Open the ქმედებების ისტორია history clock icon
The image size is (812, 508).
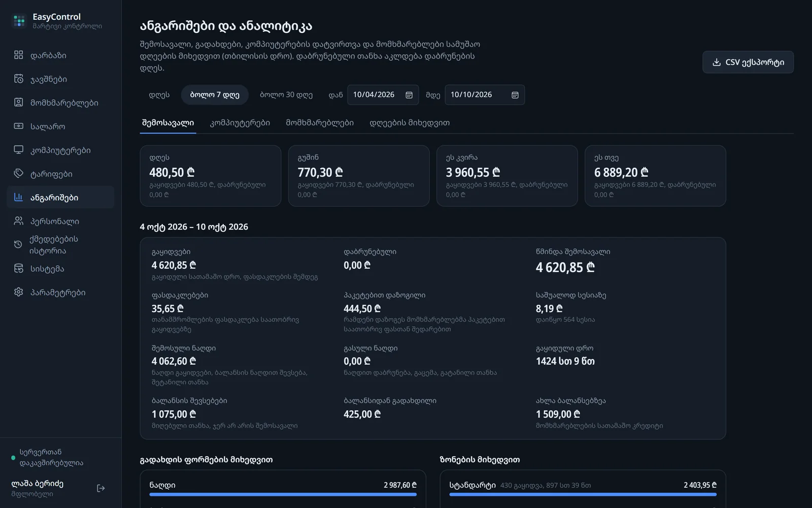point(18,244)
